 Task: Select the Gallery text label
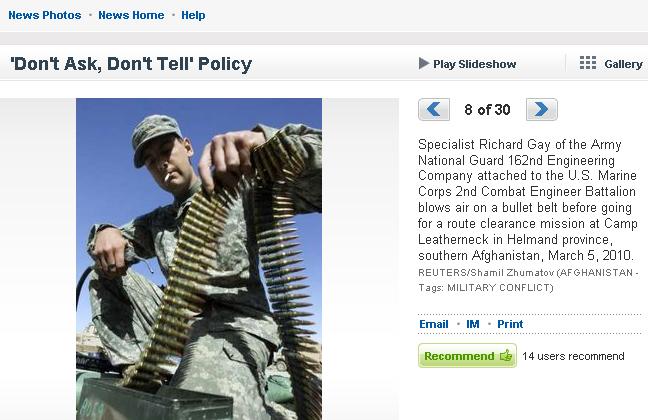point(623,64)
